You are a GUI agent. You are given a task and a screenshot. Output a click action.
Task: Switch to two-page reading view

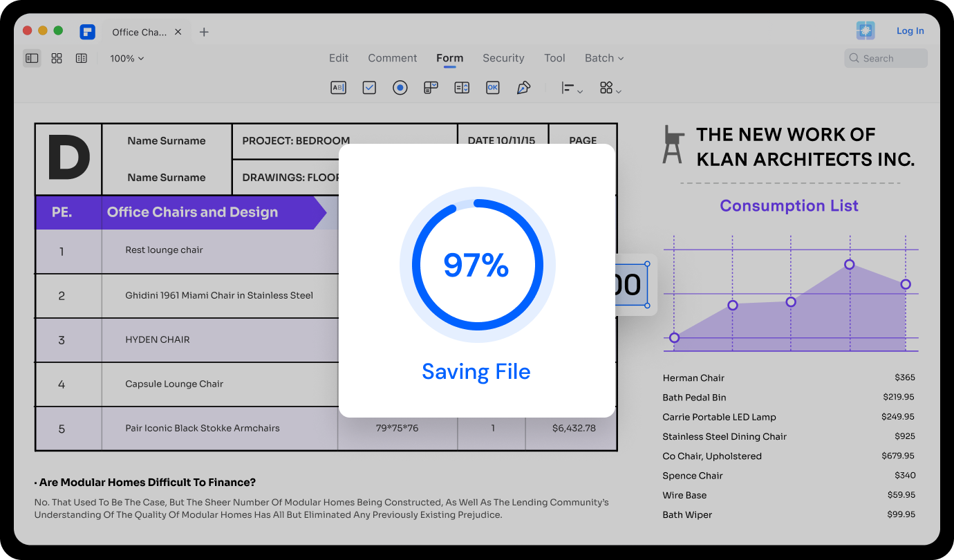pyautogui.click(x=82, y=59)
